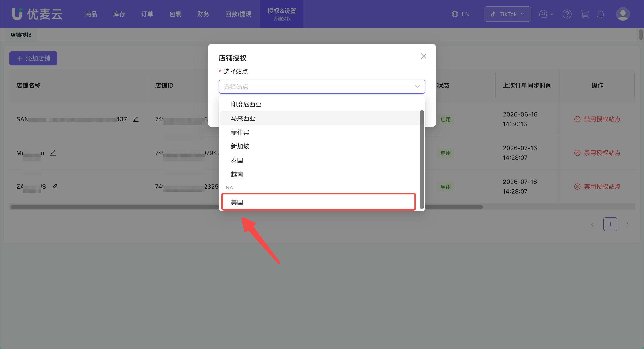This screenshot has width=644, height=349.
Task: Click the 店铺ID column header
Action: coord(164,85)
